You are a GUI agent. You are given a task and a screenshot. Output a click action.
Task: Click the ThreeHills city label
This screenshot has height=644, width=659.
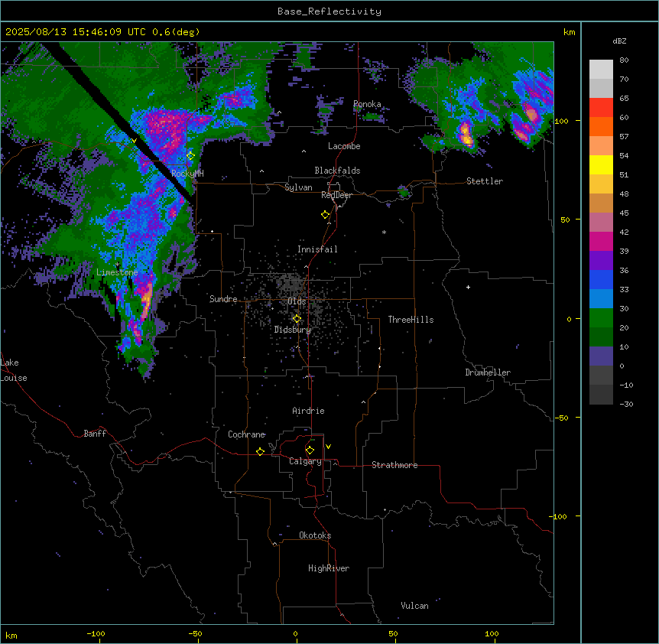(x=411, y=320)
